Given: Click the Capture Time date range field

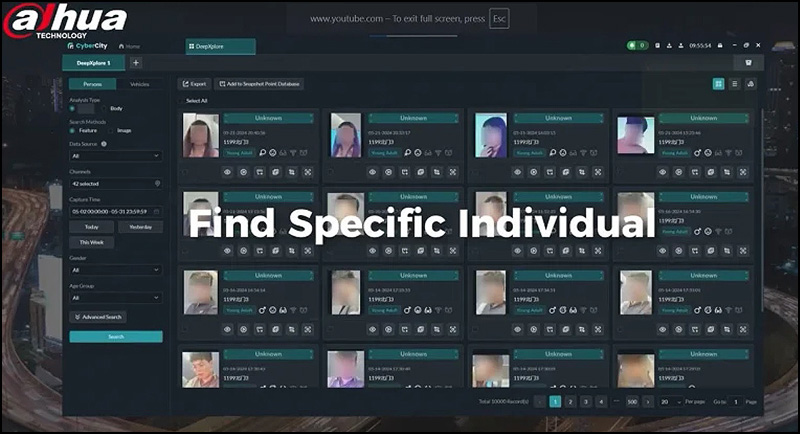Looking at the screenshot, I should [x=116, y=211].
